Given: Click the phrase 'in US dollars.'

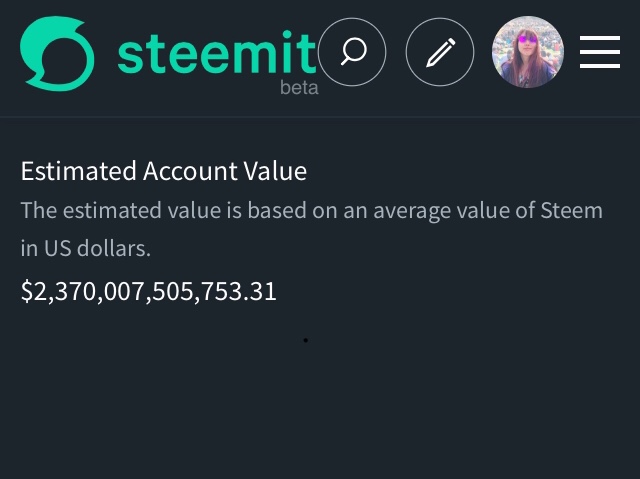Looking at the screenshot, I should click(x=86, y=248).
